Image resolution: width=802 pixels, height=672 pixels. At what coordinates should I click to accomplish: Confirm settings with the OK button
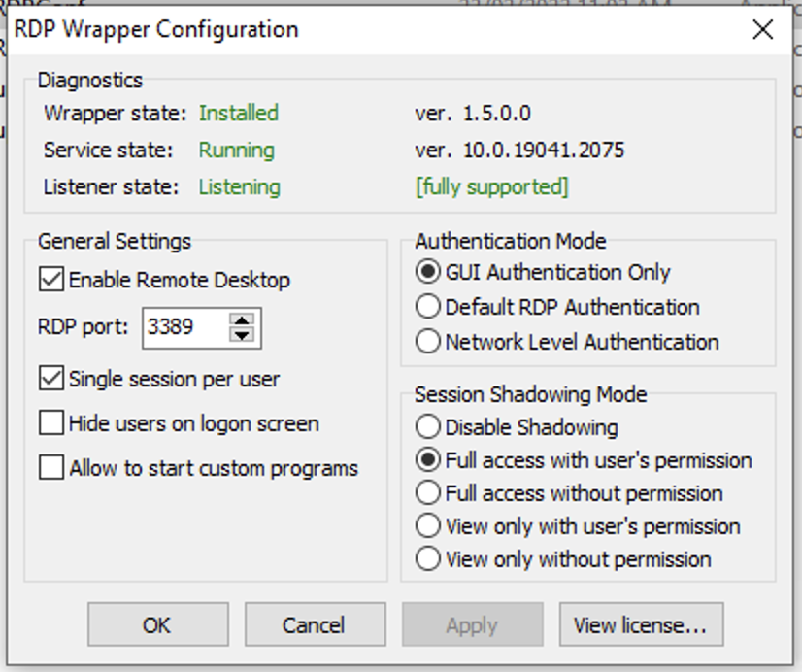coord(157,624)
